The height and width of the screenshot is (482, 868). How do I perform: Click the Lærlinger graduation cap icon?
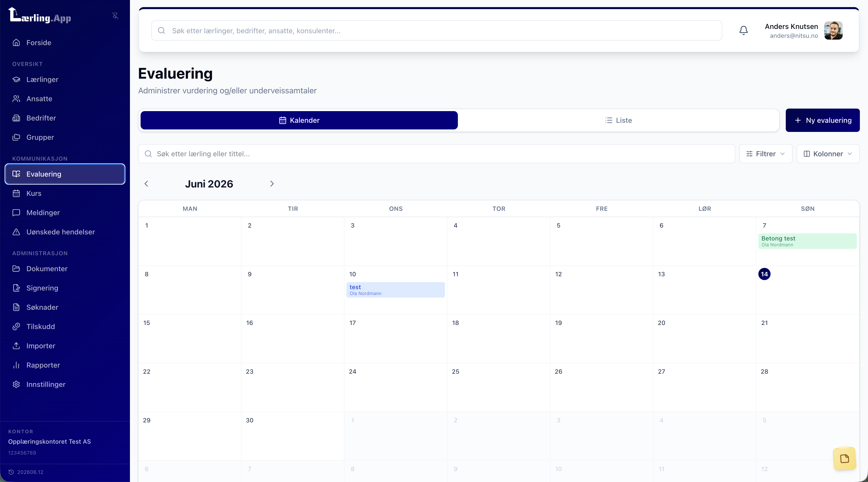coord(16,79)
